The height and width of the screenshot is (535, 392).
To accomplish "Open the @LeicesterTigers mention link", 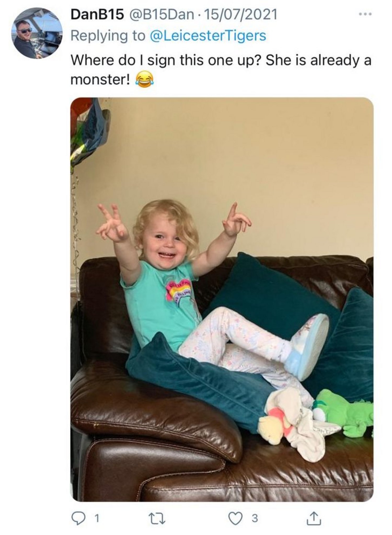I will (x=207, y=35).
